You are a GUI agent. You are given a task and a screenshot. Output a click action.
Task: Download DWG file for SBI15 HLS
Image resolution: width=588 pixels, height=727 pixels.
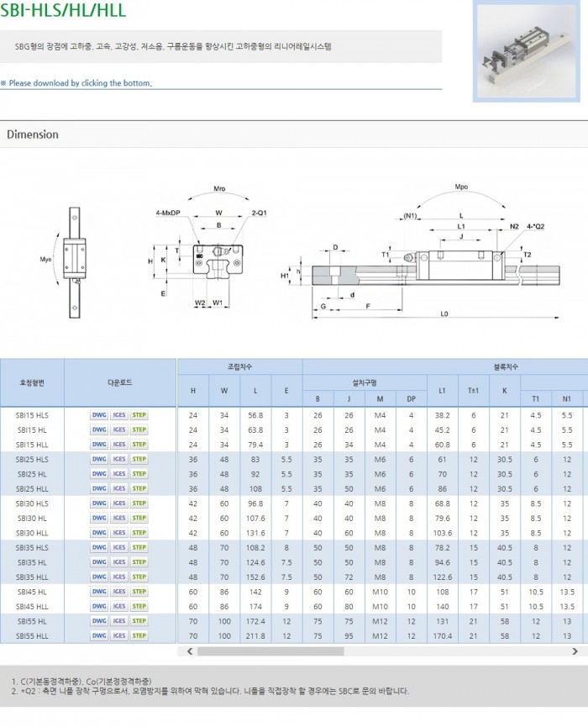coord(99,415)
